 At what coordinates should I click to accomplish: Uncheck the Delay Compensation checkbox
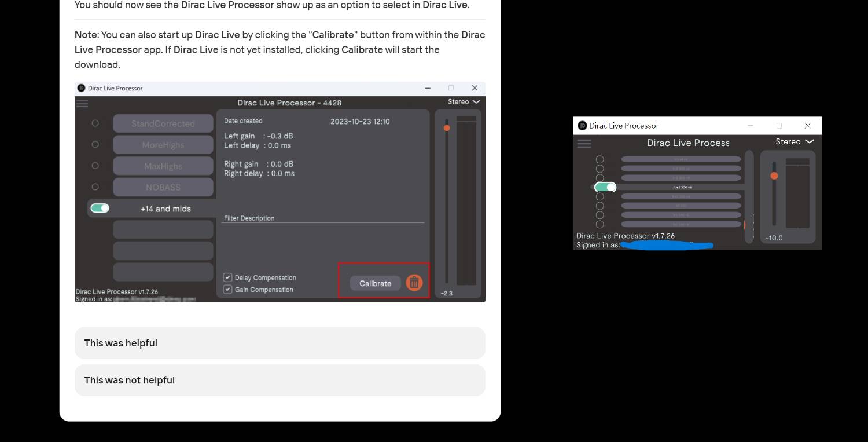click(228, 277)
